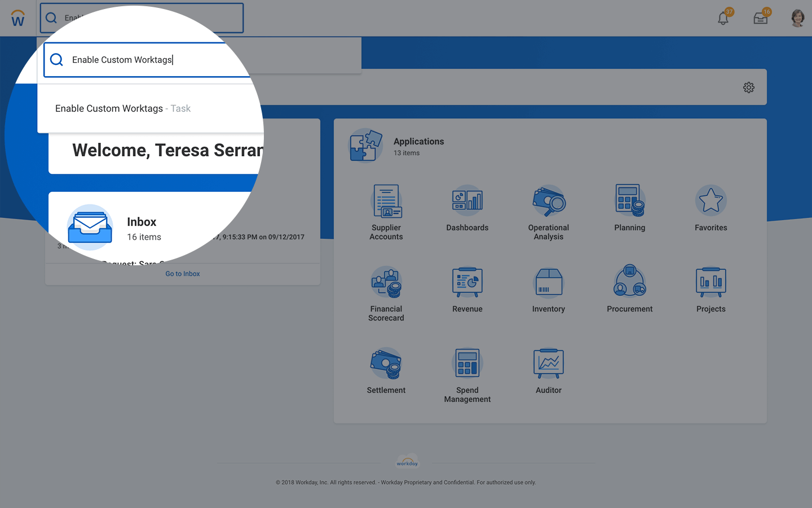View notifications via the bell icon
812x508 pixels.
pyautogui.click(x=723, y=19)
